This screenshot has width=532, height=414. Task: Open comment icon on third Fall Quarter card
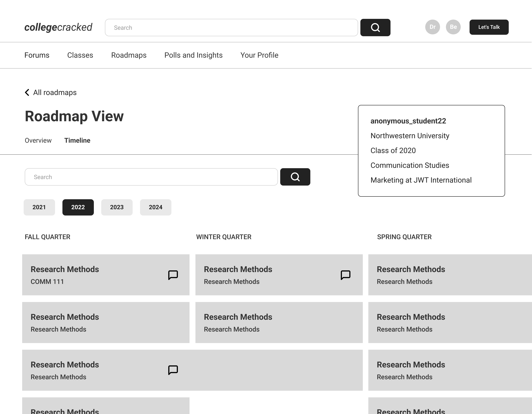(173, 370)
